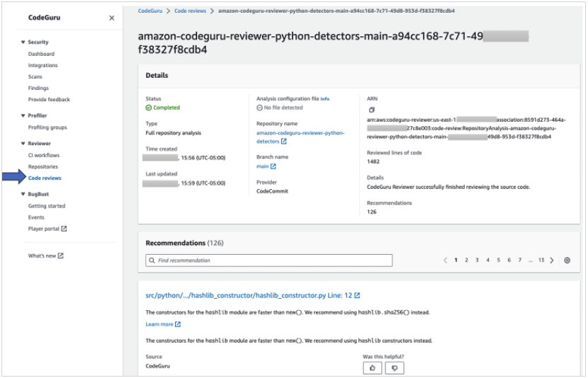Click the CodeCommit provider text
The width and height of the screenshot is (588, 378).
click(x=272, y=191)
